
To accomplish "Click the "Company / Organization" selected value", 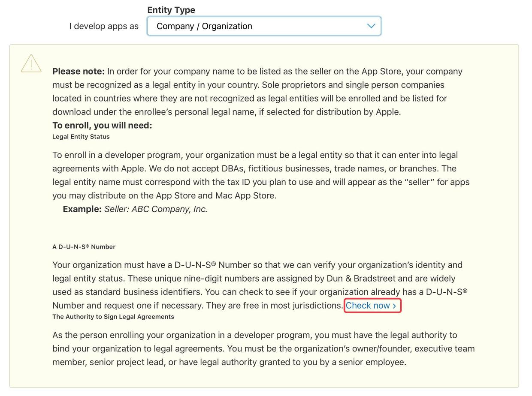I will tap(204, 26).
